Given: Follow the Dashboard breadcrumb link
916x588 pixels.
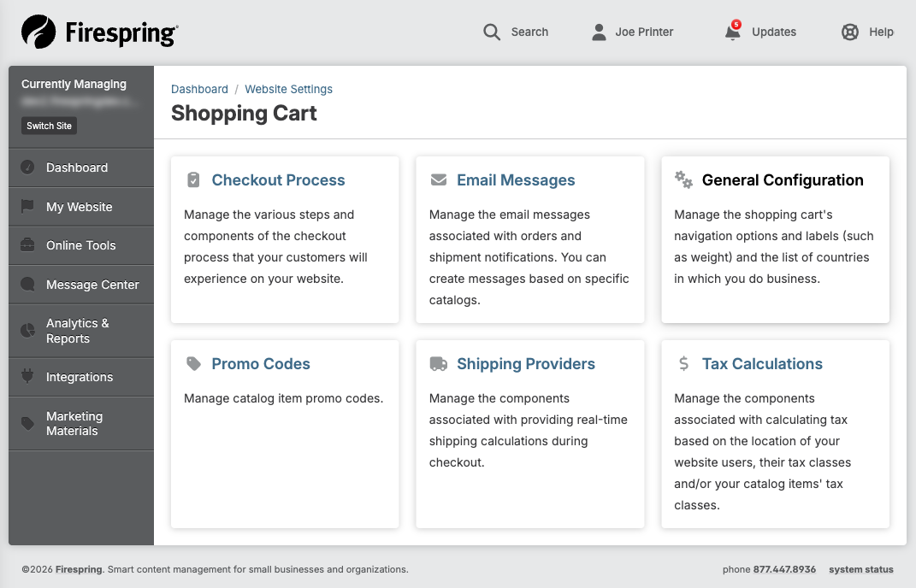Looking at the screenshot, I should click(x=200, y=90).
